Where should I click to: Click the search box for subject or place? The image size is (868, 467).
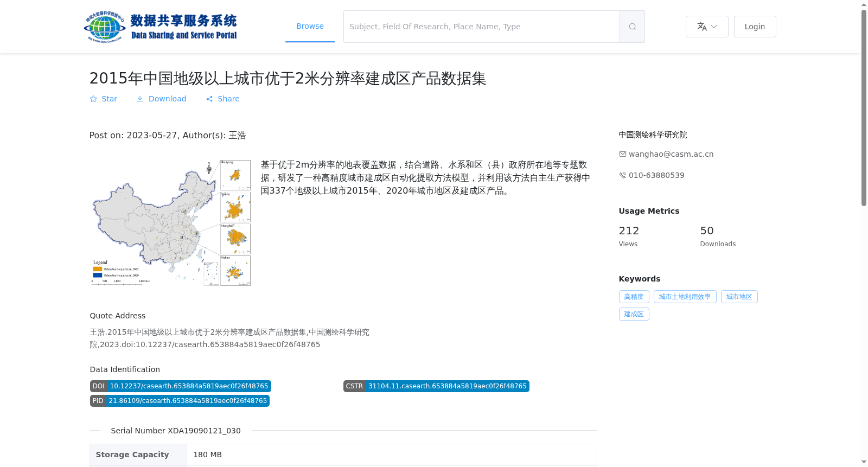coord(481,27)
